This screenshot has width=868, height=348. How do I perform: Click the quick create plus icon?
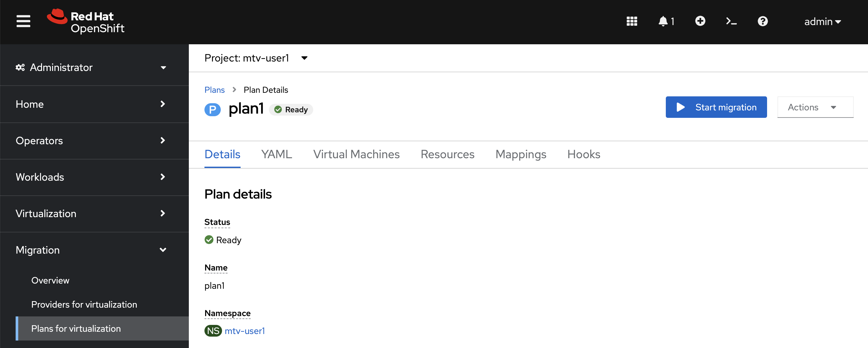click(701, 21)
